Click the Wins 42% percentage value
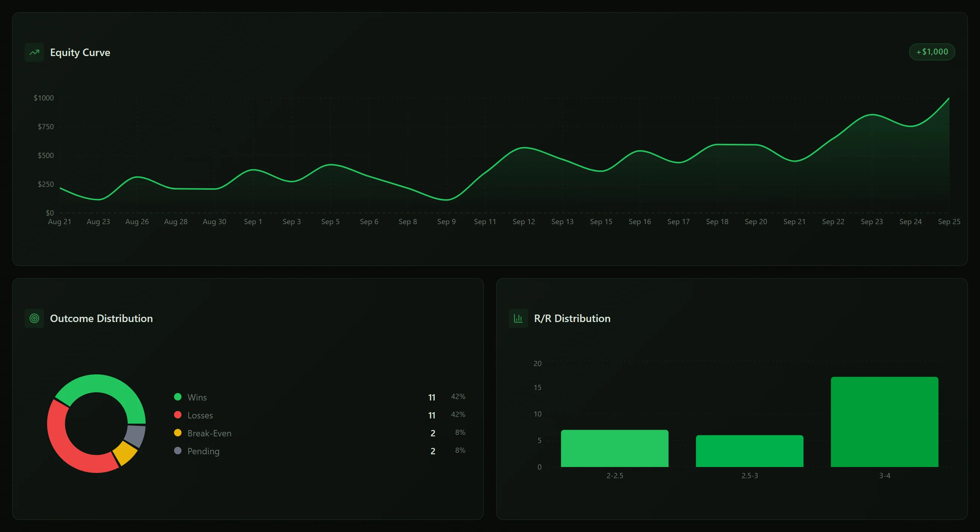This screenshot has width=980, height=532. point(458,396)
